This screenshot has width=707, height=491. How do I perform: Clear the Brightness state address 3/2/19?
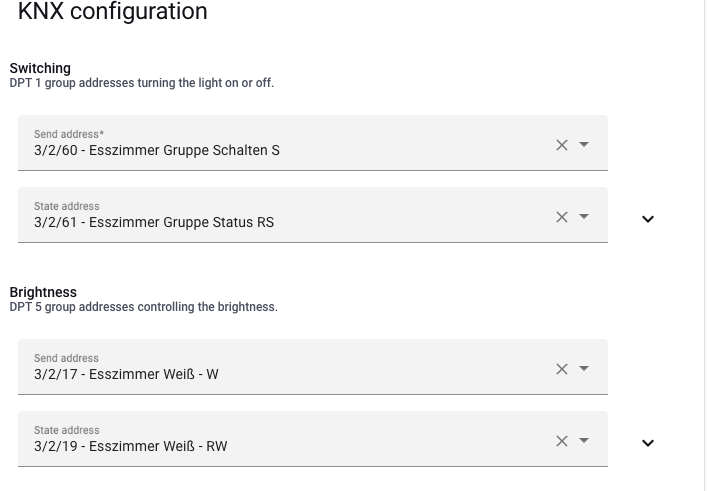[561, 441]
